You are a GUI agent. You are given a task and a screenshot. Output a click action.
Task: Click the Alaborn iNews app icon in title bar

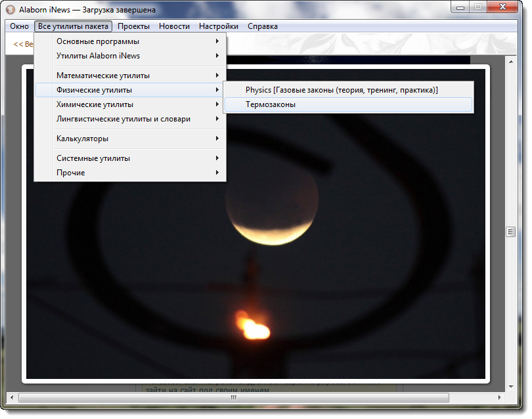10,10
